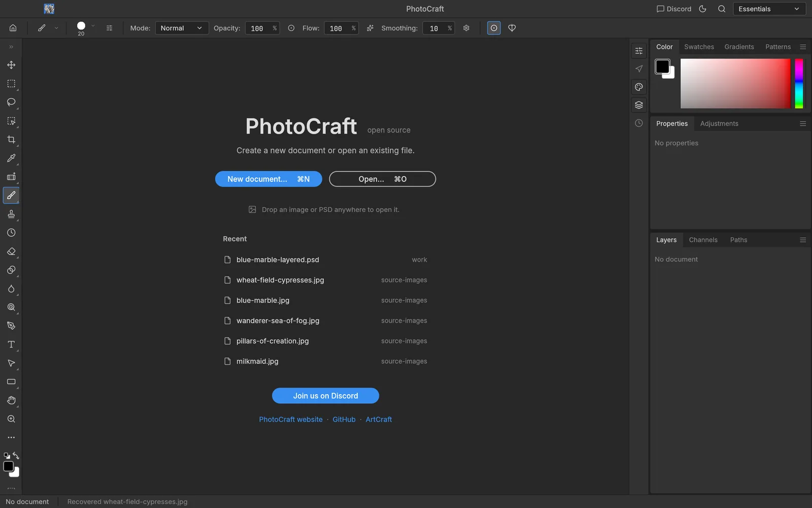Click the Opacity value field
The height and width of the screenshot is (508, 812).
coord(262,28)
